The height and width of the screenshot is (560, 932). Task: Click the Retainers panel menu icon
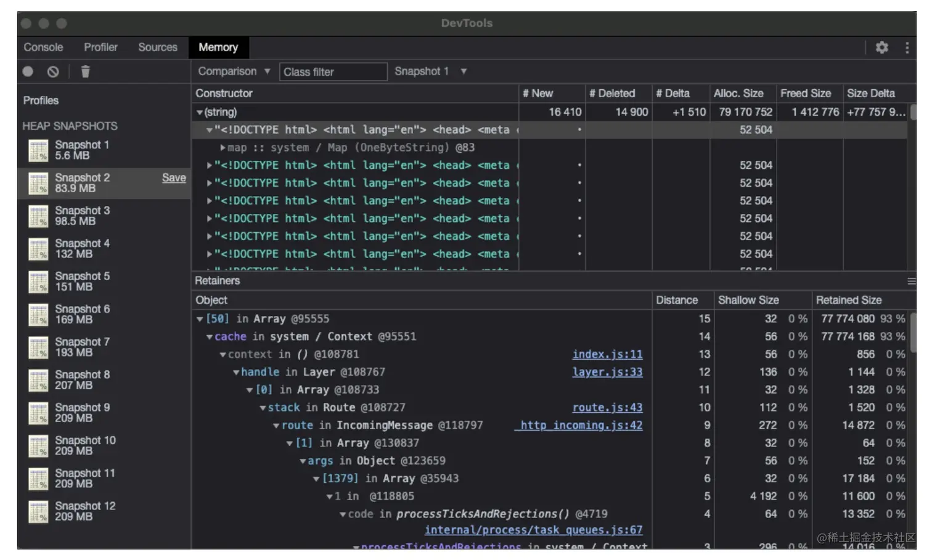(x=911, y=281)
